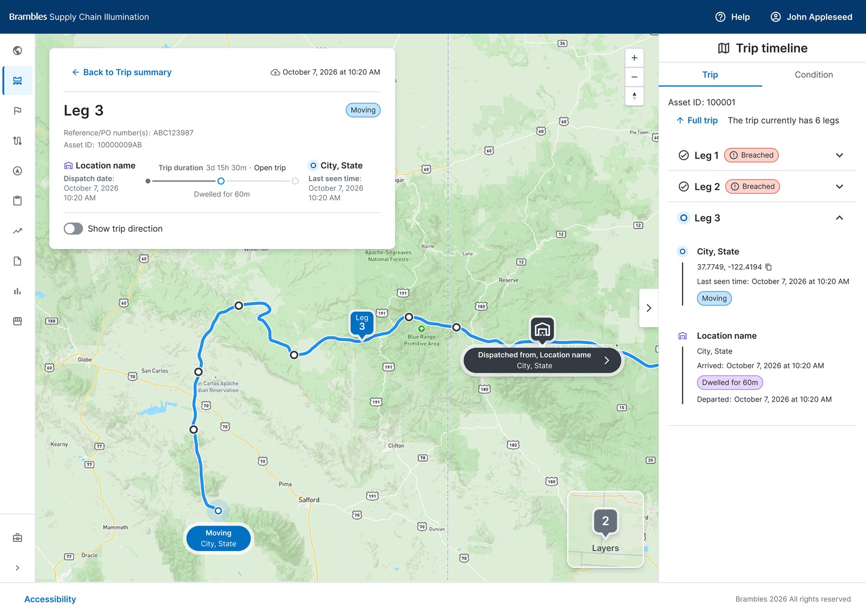Screen dimensions: 866x616
Task: Select the Moving City, State map label
Action: pyautogui.click(x=219, y=538)
